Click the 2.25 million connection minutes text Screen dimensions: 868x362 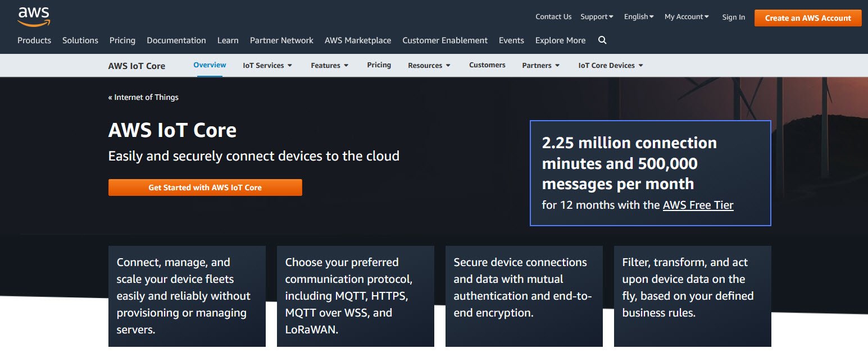pyautogui.click(x=629, y=163)
